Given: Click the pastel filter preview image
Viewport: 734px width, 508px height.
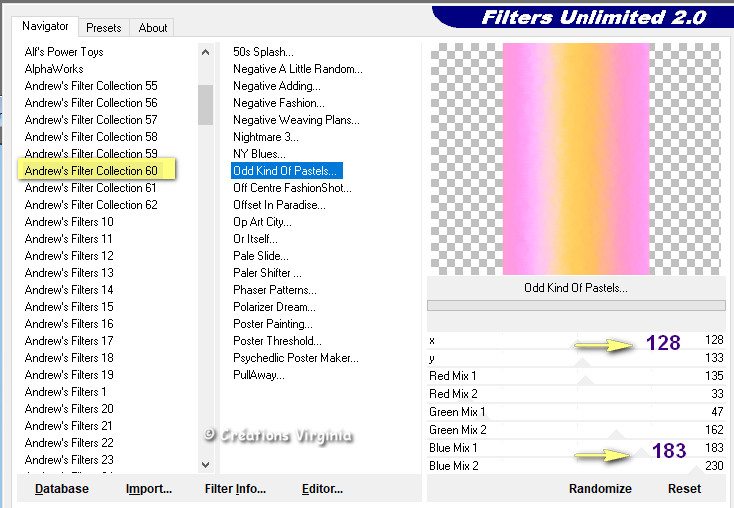Looking at the screenshot, I should click(576, 159).
